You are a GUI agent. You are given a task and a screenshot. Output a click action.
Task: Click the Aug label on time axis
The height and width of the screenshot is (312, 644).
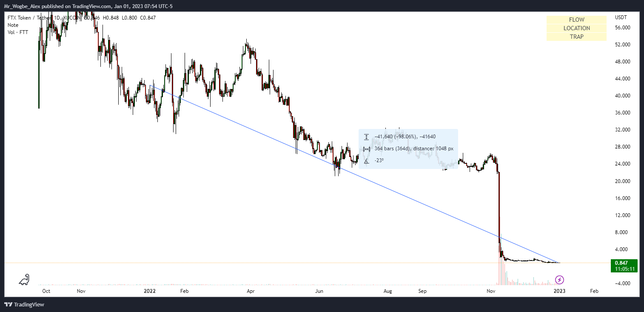pos(388,291)
